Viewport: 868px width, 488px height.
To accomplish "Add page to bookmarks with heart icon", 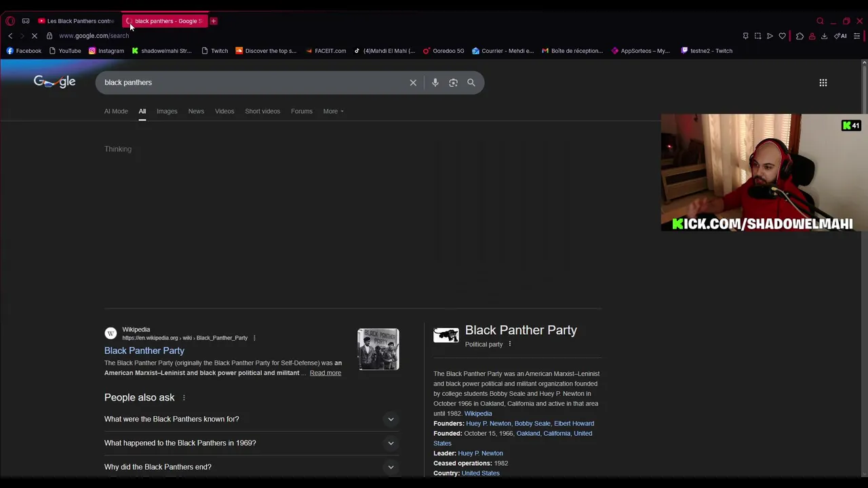I will (782, 36).
